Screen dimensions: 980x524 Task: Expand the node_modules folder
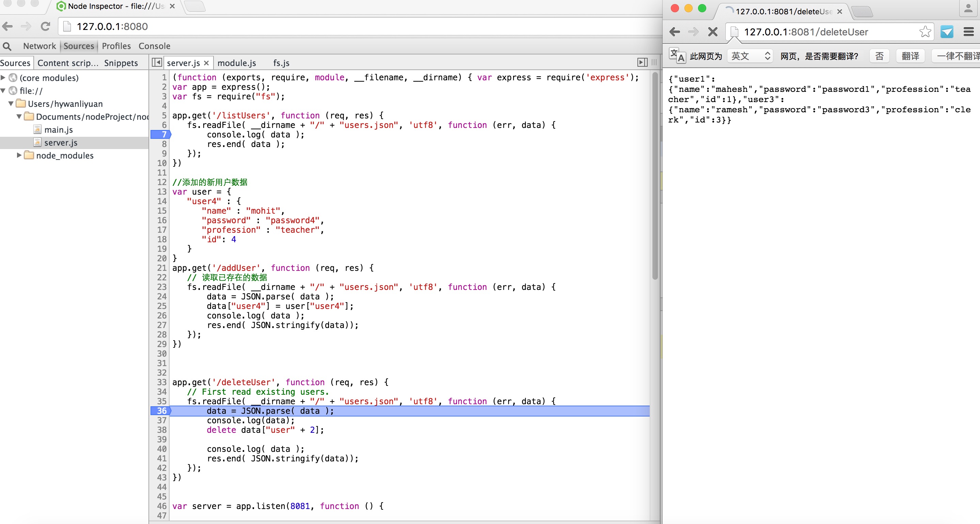coord(19,155)
